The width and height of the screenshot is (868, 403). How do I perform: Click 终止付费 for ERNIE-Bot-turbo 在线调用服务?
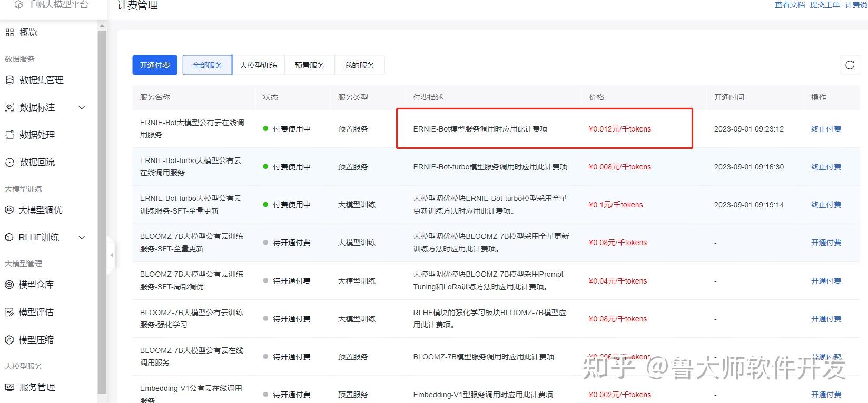point(826,167)
